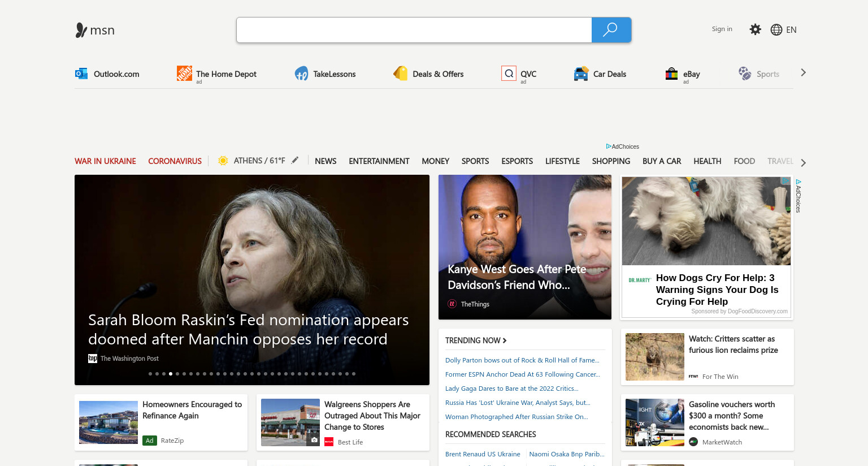Click the green Ad badge by RateZip
The width and height of the screenshot is (868, 466).
point(150,441)
